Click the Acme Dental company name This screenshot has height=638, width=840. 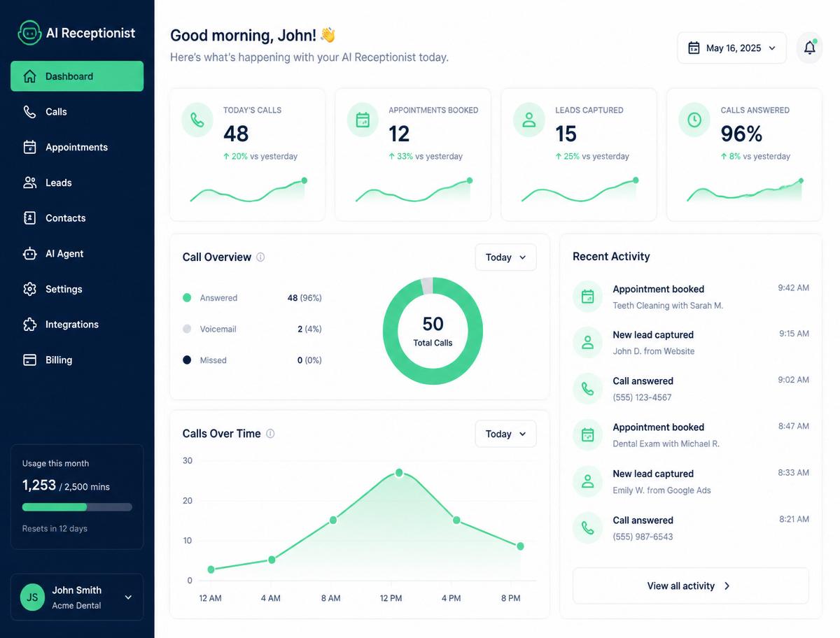point(76,606)
